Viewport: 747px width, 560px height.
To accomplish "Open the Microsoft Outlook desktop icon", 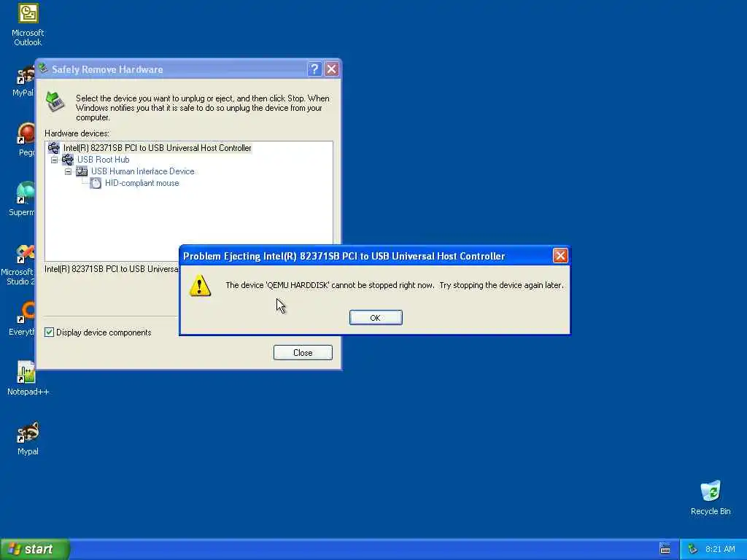I will click(28, 25).
